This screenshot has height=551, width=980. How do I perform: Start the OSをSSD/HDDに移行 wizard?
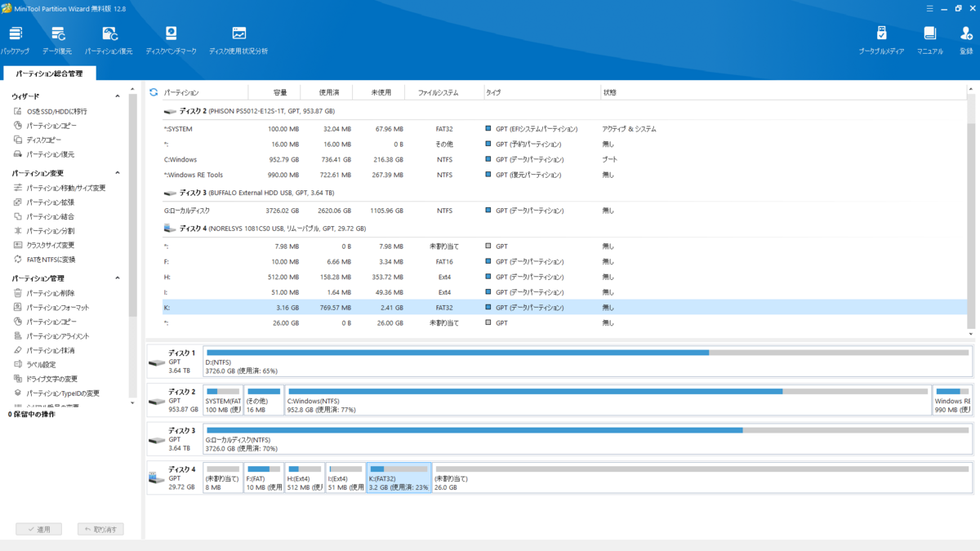(x=50, y=111)
